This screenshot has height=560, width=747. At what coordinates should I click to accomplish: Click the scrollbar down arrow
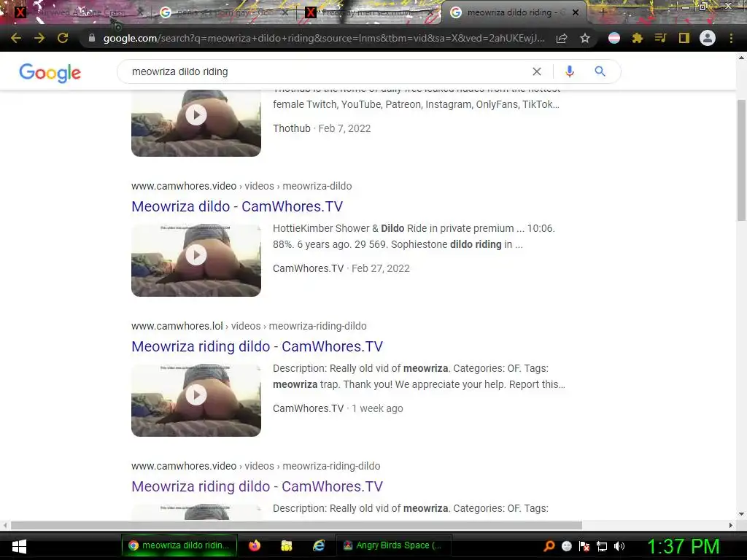(741, 514)
